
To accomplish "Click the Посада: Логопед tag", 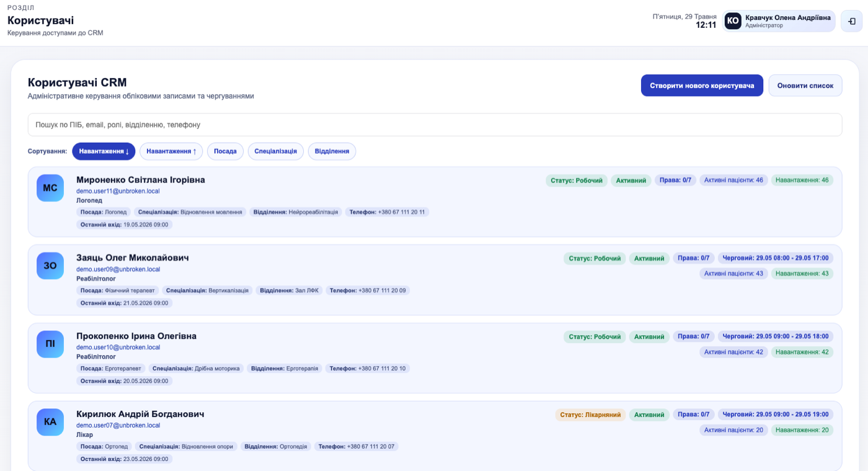I will pyautogui.click(x=104, y=212).
